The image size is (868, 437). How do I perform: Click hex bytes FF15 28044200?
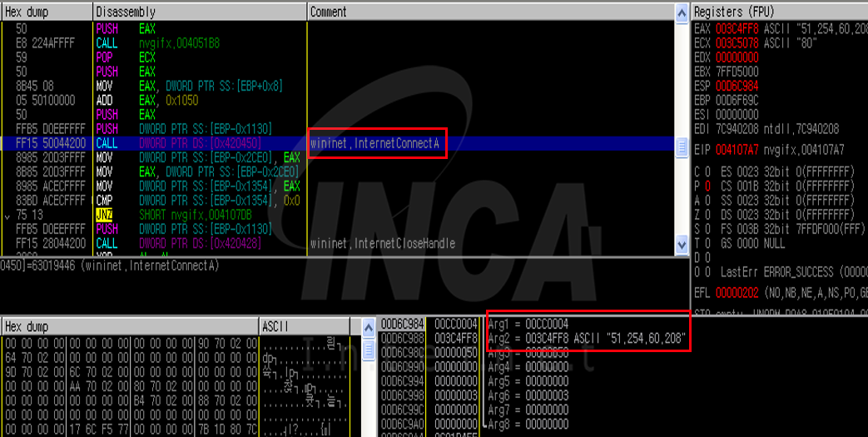coord(51,243)
